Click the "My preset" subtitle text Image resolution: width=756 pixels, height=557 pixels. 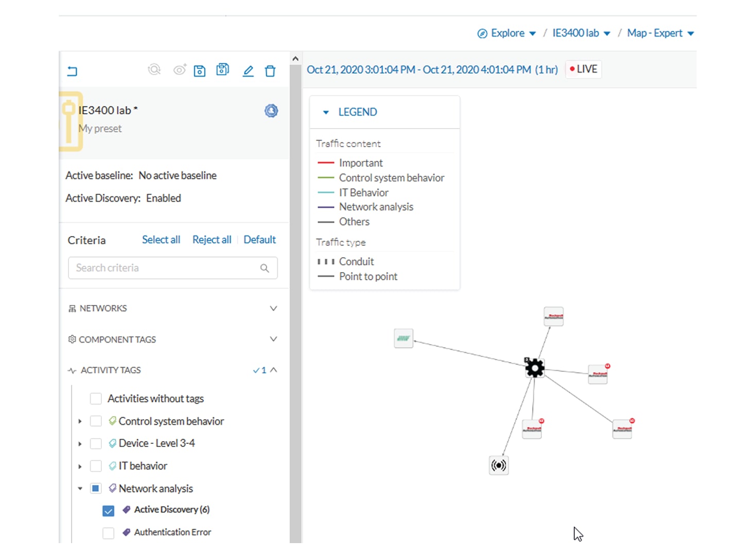(x=100, y=129)
